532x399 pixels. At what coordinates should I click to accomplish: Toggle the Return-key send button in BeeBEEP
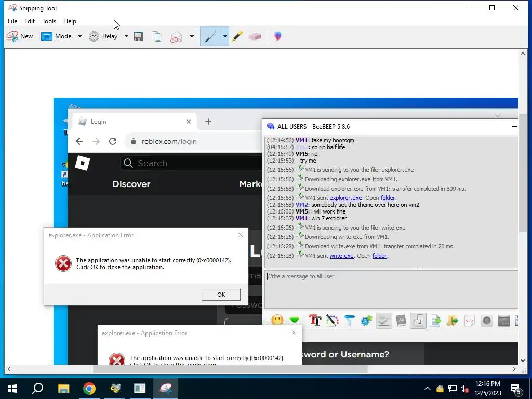coord(418,320)
